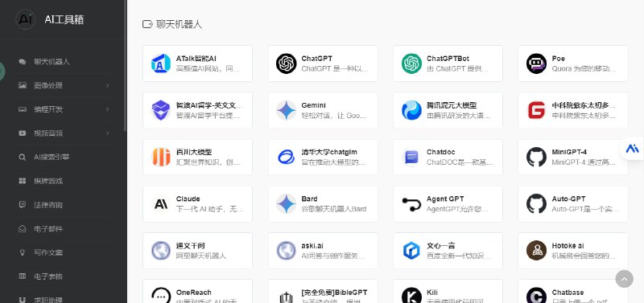Open the ChatGPTBot title link
This screenshot has height=303, width=644.
coord(448,59)
